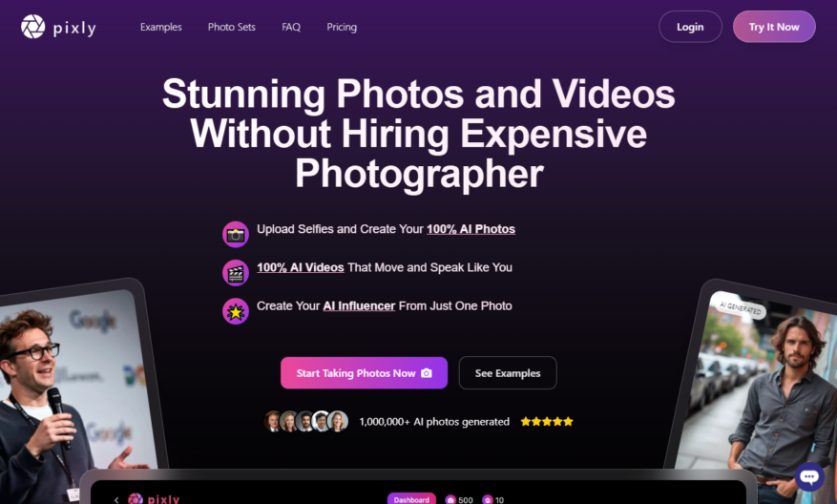Click Start Taking Photos Now button
The width and height of the screenshot is (837, 504).
[364, 372]
